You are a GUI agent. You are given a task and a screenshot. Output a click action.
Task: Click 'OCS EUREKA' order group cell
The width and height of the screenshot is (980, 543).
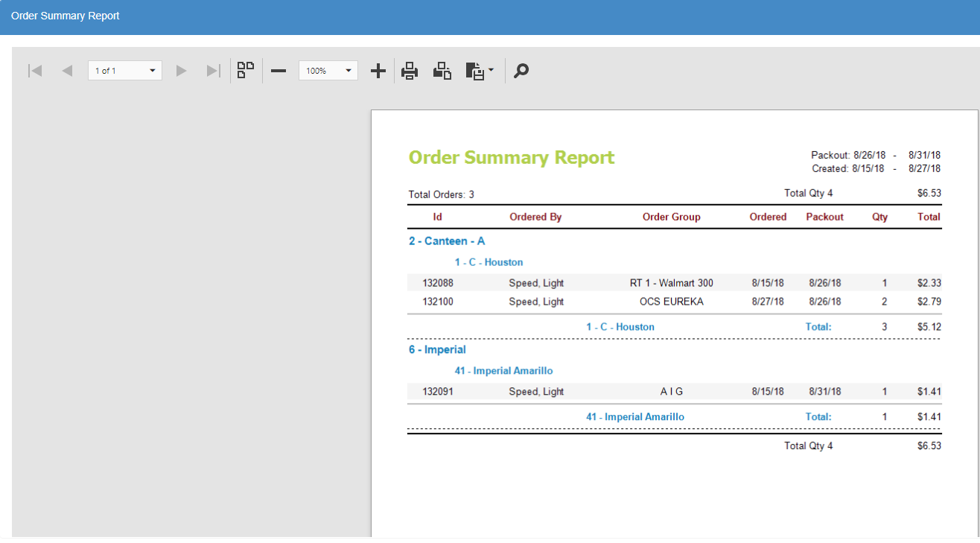click(672, 302)
